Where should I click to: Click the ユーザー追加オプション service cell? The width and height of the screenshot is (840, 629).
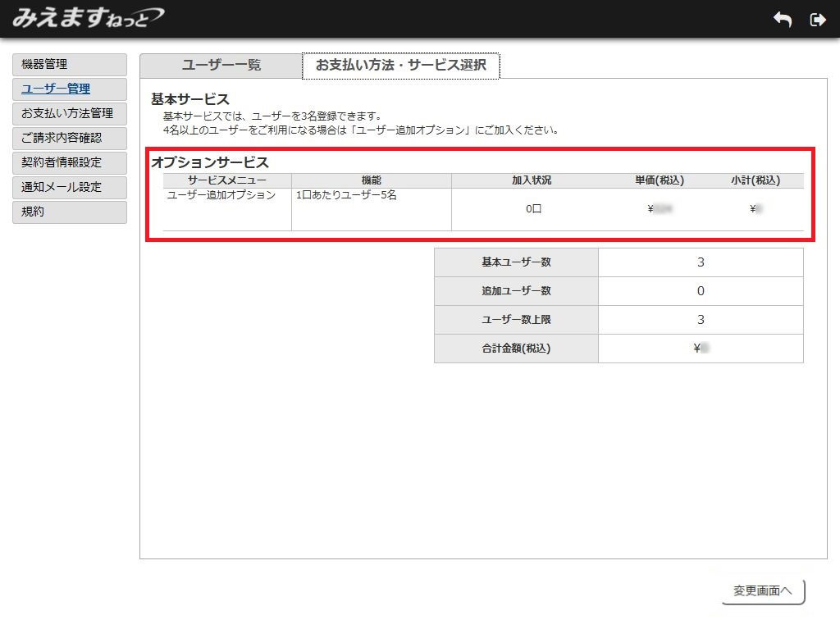[221, 196]
